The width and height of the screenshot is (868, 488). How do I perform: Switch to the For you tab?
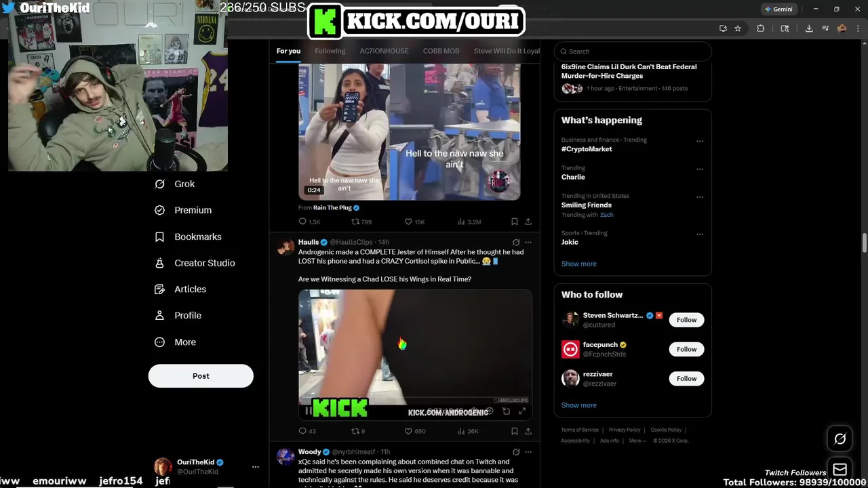(288, 51)
